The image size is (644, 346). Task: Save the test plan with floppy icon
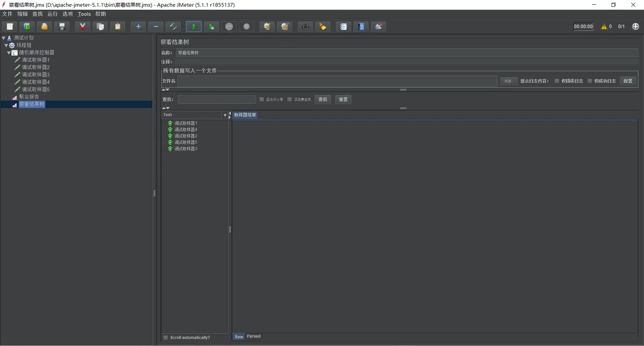pyautogui.click(x=62, y=27)
